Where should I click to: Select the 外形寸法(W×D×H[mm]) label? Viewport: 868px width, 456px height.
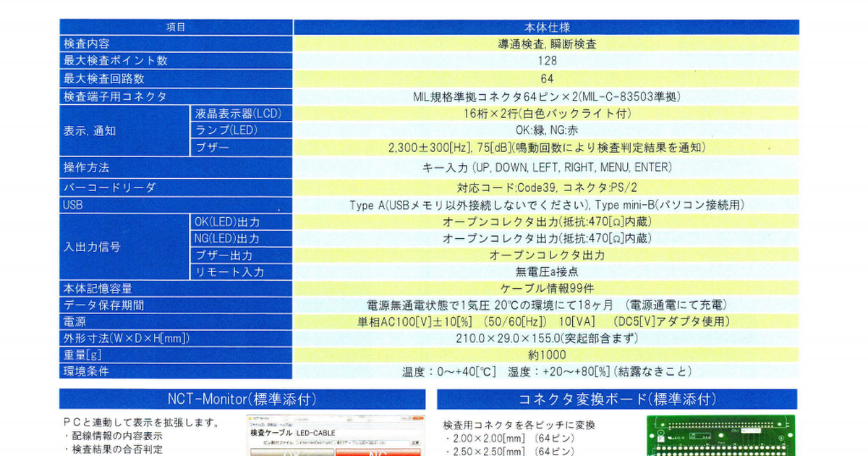(x=127, y=338)
